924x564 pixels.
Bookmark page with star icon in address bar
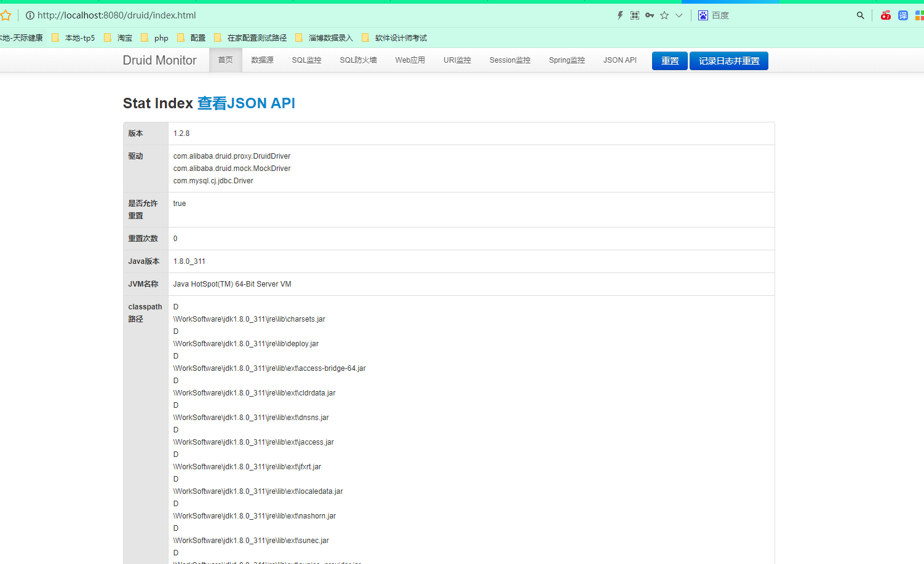coord(664,15)
